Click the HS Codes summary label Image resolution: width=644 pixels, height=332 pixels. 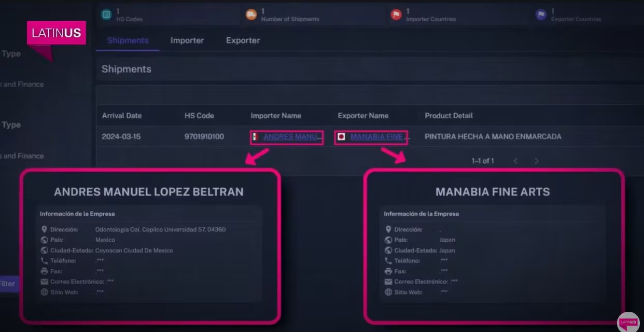pyautogui.click(x=129, y=19)
